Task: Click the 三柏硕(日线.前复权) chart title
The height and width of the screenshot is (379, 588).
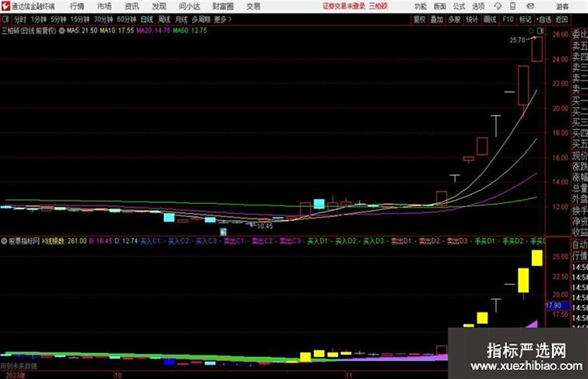Action: pos(29,30)
